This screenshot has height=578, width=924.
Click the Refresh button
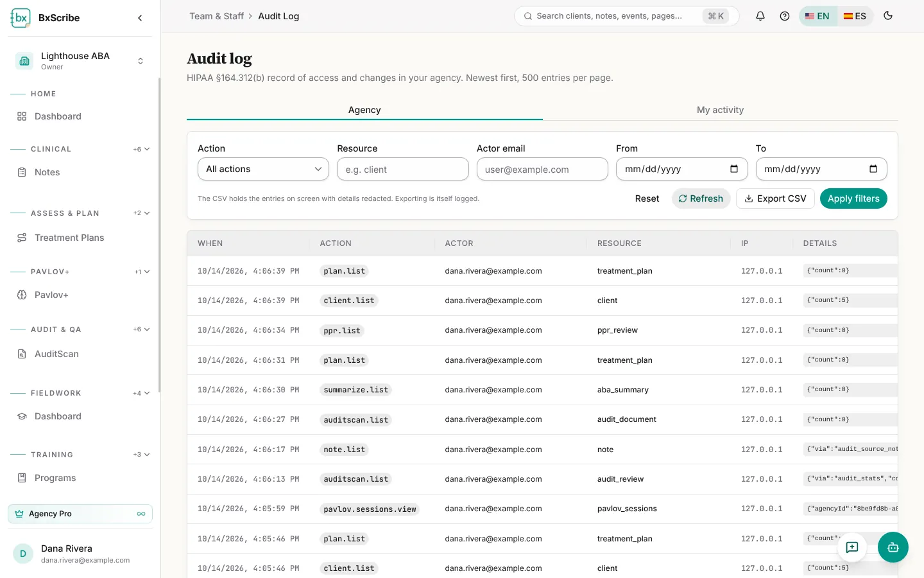click(701, 198)
